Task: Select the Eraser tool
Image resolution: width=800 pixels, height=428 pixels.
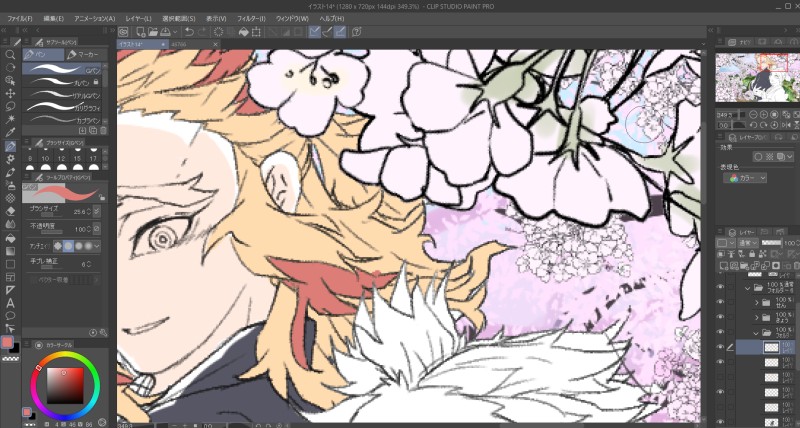Action: point(10,211)
